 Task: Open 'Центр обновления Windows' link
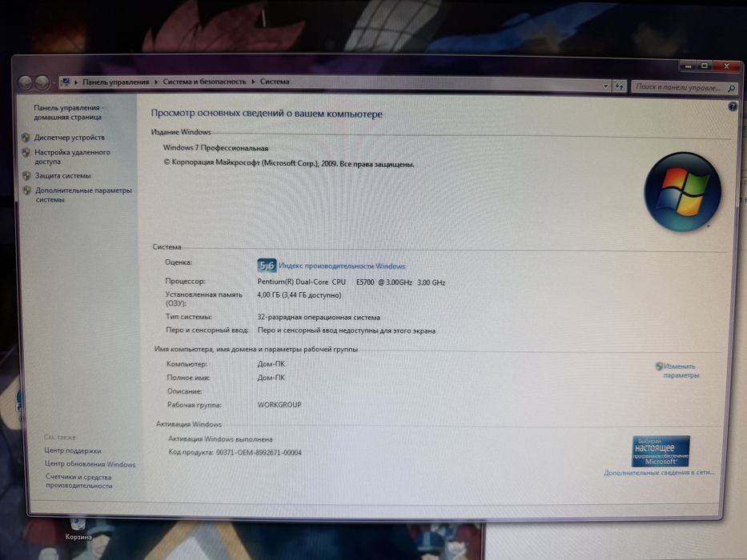pyautogui.click(x=90, y=464)
